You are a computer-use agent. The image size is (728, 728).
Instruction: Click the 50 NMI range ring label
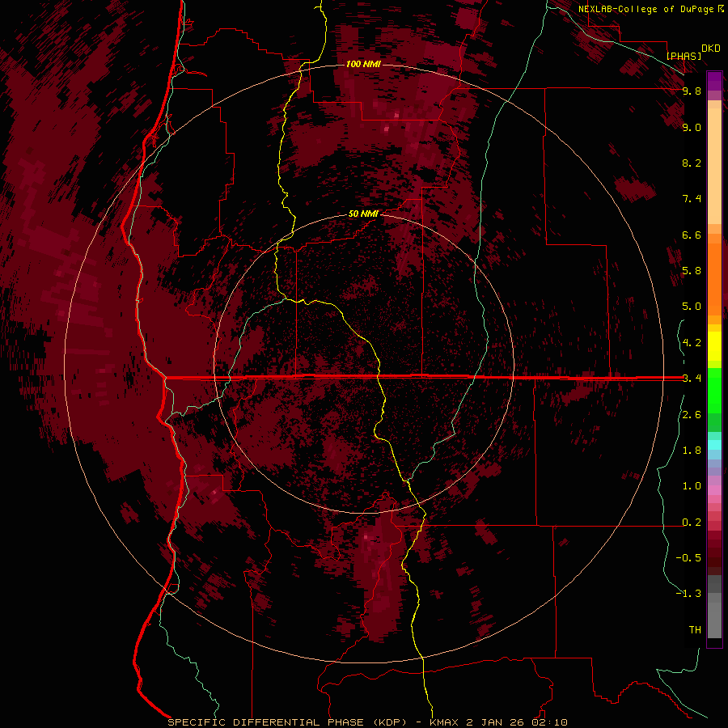(363, 214)
